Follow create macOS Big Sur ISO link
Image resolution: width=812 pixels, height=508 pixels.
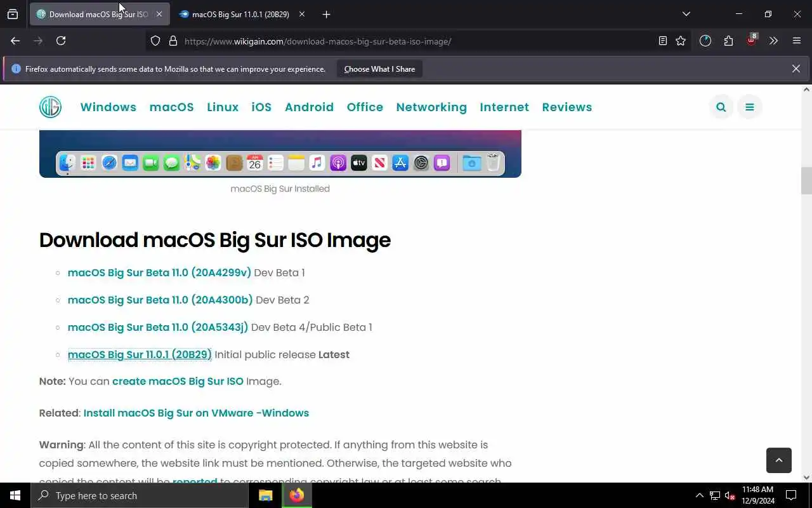click(x=178, y=381)
